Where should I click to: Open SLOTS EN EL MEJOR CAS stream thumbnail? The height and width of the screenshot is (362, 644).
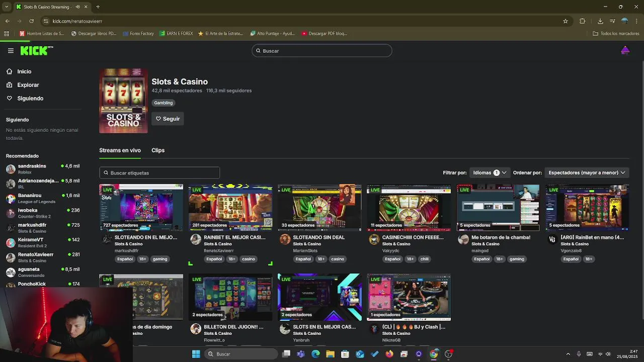coord(319,297)
